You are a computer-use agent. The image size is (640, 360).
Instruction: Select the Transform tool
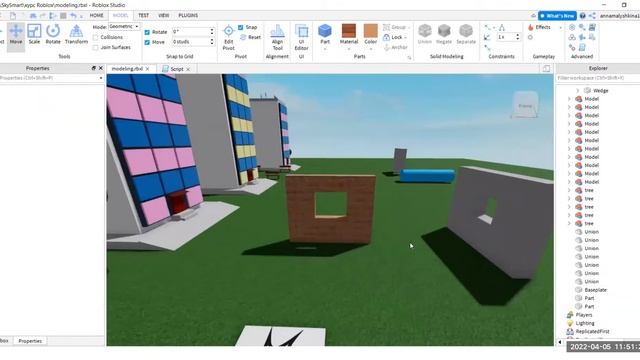[76, 35]
